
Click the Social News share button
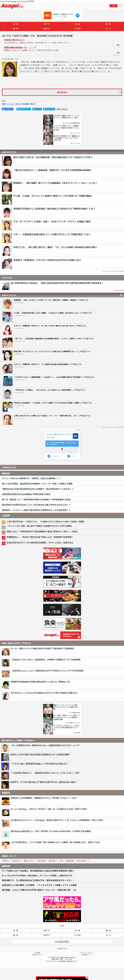[63, 109]
